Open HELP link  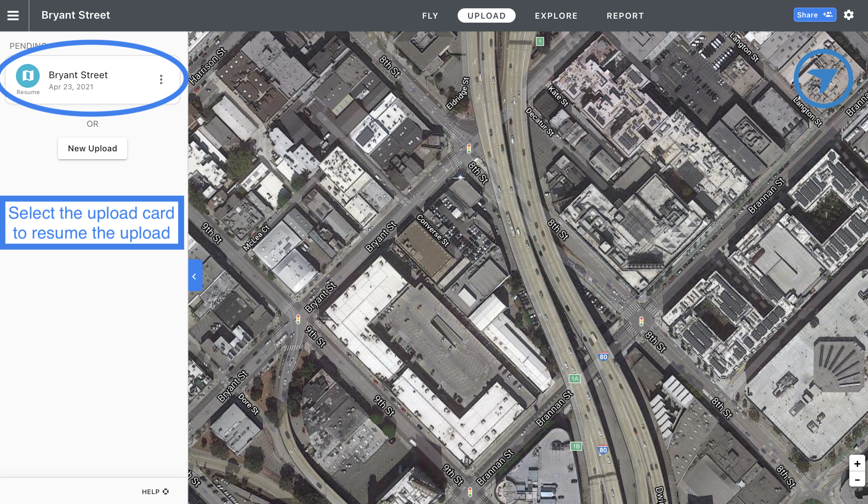pos(155,492)
